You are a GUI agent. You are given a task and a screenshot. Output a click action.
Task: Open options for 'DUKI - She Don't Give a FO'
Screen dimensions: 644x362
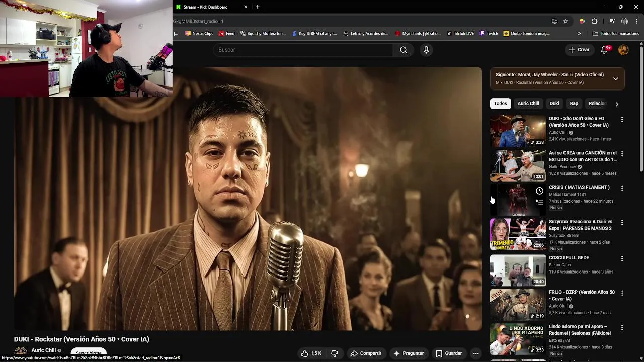622,120
